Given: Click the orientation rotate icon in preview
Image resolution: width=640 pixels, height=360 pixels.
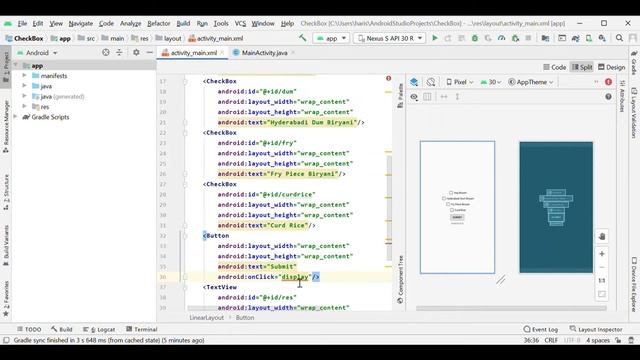Looking at the screenshot, I should click(x=431, y=82).
